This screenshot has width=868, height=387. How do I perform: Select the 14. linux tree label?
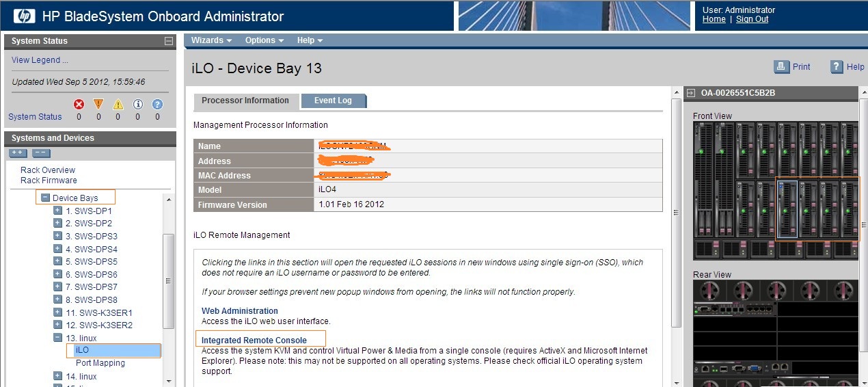[x=81, y=377]
